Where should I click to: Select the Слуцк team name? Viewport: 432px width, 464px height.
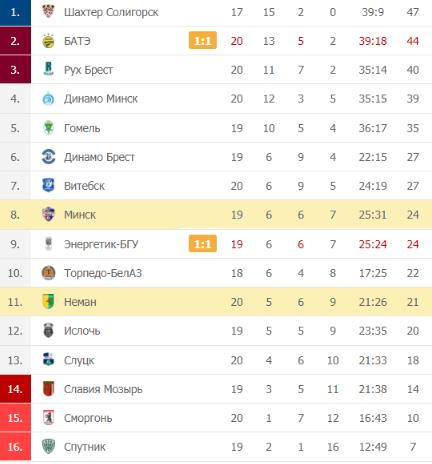pos(79,360)
